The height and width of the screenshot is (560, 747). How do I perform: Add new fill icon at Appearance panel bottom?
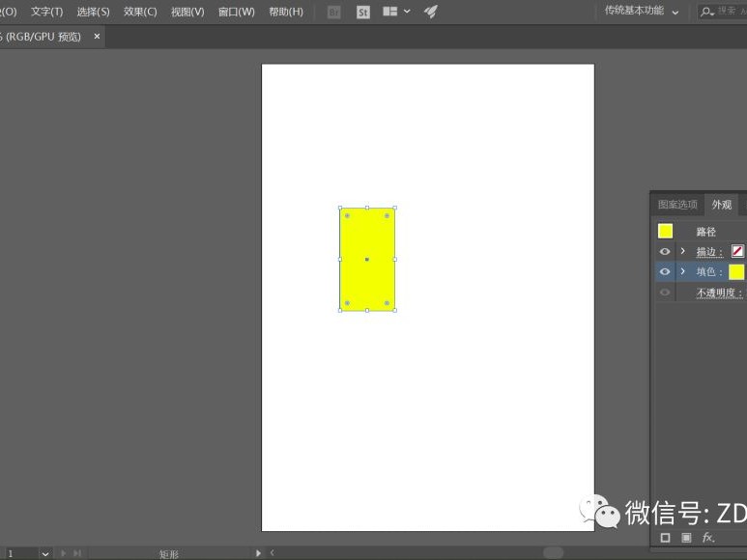click(686, 538)
